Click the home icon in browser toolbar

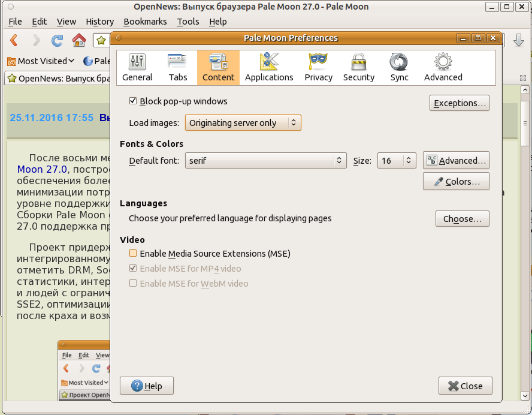[78, 40]
